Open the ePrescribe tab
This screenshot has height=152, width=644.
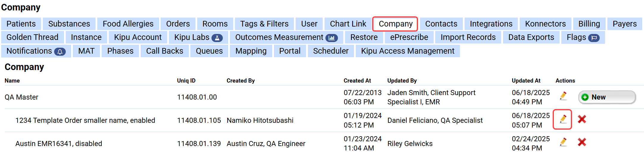point(409,37)
